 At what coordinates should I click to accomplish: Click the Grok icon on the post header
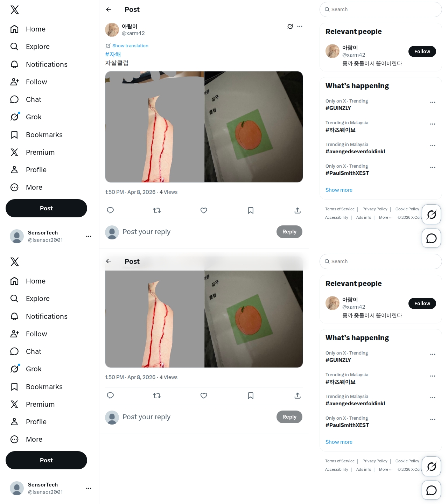click(x=290, y=26)
